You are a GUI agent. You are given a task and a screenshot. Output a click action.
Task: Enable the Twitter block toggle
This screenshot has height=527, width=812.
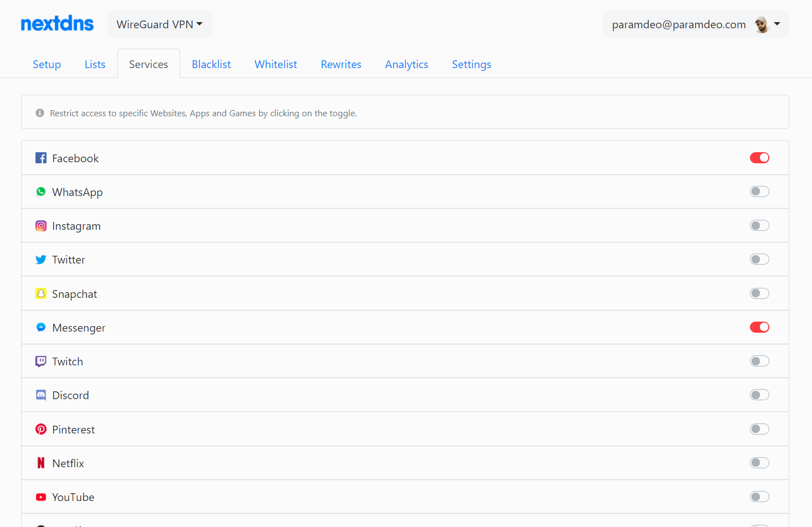[759, 259]
